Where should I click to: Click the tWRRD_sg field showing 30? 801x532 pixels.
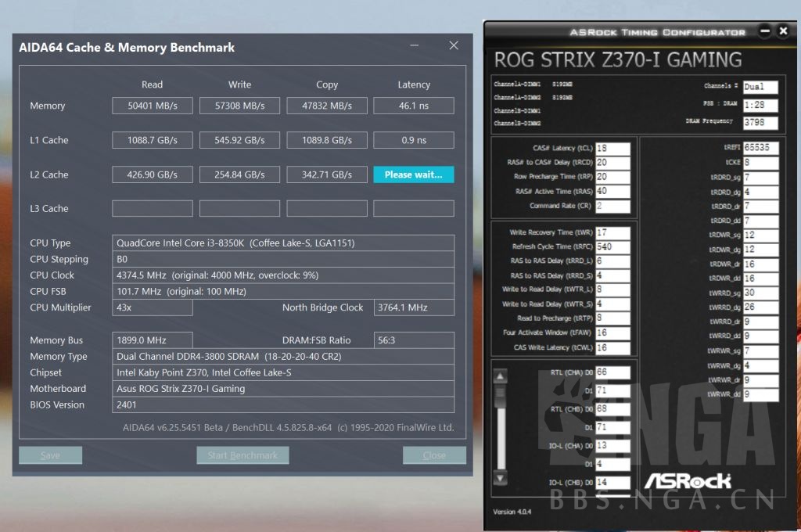click(x=760, y=293)
